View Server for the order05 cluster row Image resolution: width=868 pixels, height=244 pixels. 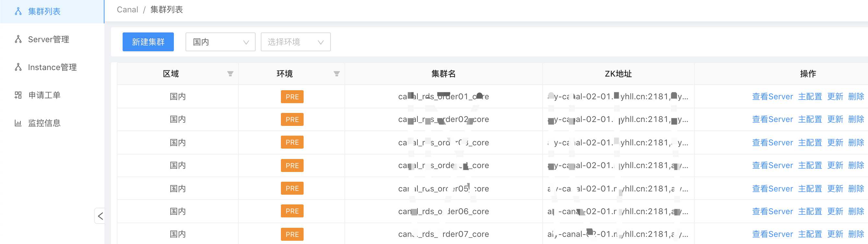772,189
